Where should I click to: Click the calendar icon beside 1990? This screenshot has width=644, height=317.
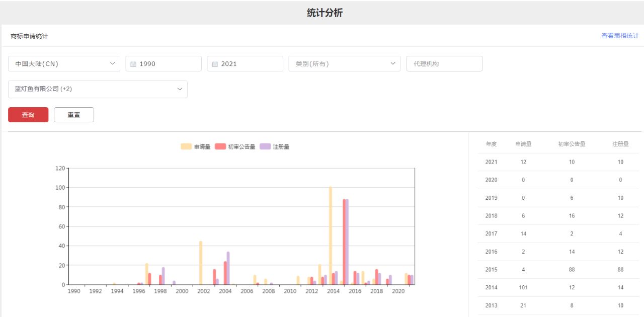click(133, 64)
